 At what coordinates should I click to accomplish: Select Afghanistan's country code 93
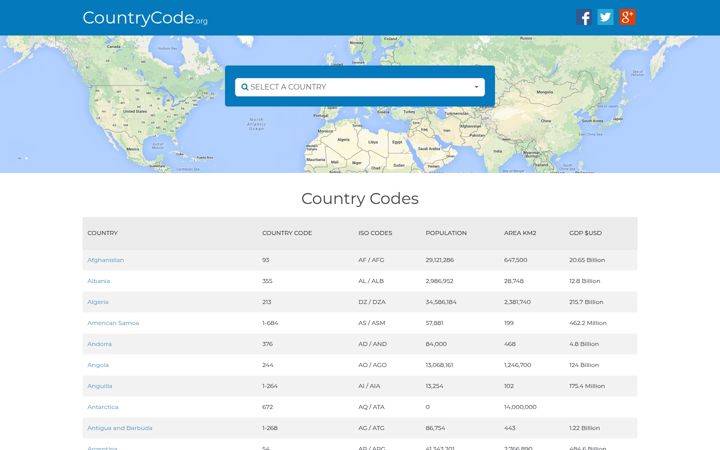pyautogui.click(x=266, y=260)
